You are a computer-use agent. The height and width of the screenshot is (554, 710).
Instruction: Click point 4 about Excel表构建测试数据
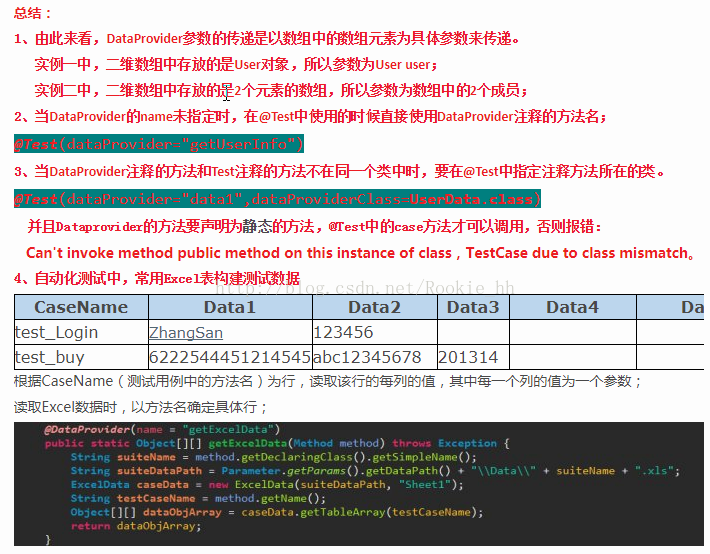(157, 278)
